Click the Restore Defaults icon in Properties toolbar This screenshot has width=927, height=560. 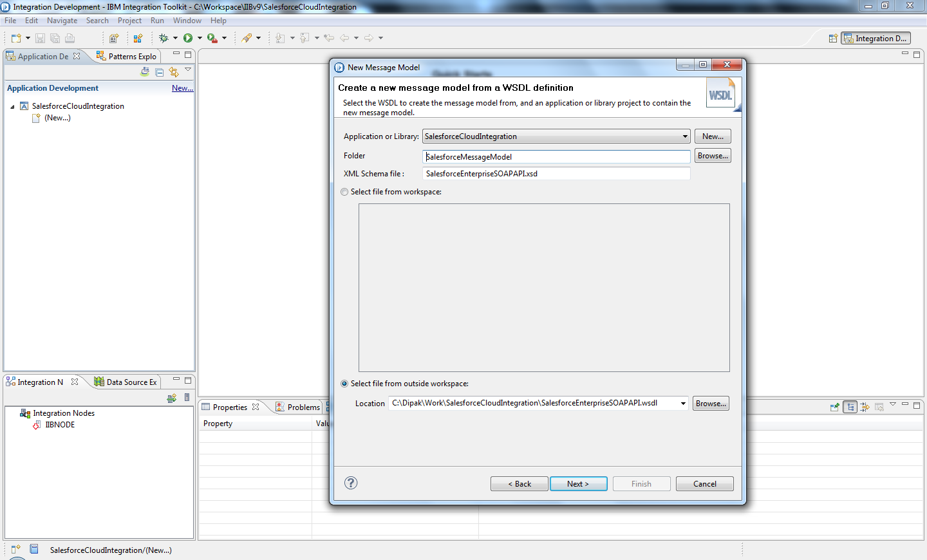(x=879, y=407)
